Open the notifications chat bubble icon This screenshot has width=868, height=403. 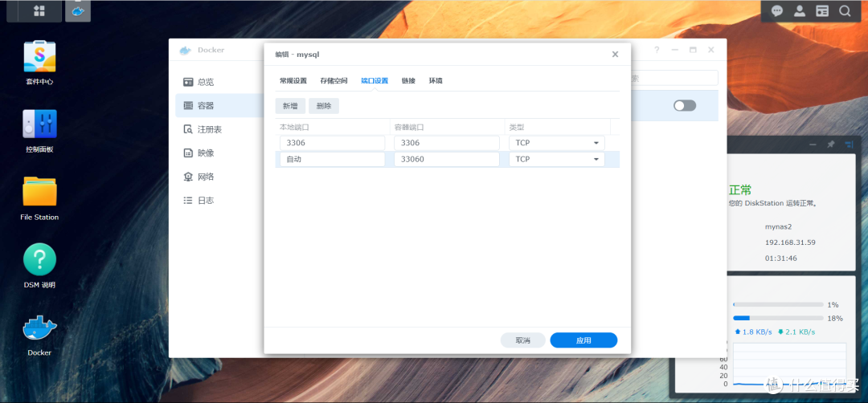point(777,11)
